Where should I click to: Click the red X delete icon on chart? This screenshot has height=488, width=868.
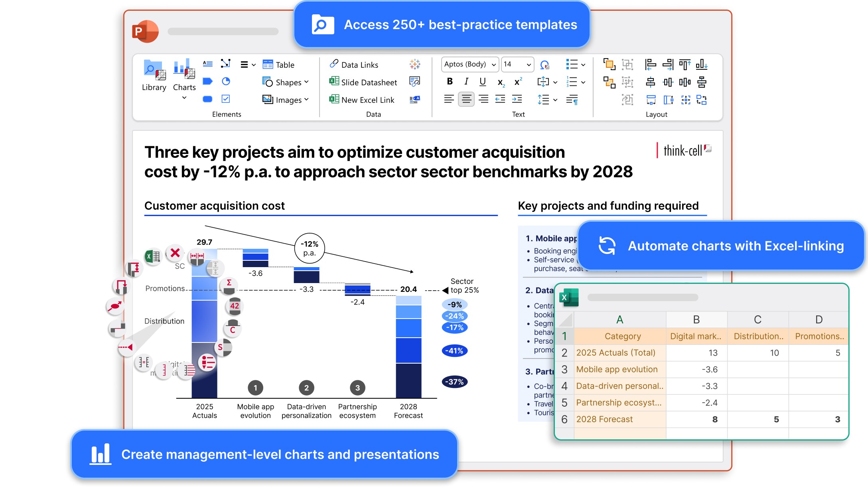click(x=175, y=253)
